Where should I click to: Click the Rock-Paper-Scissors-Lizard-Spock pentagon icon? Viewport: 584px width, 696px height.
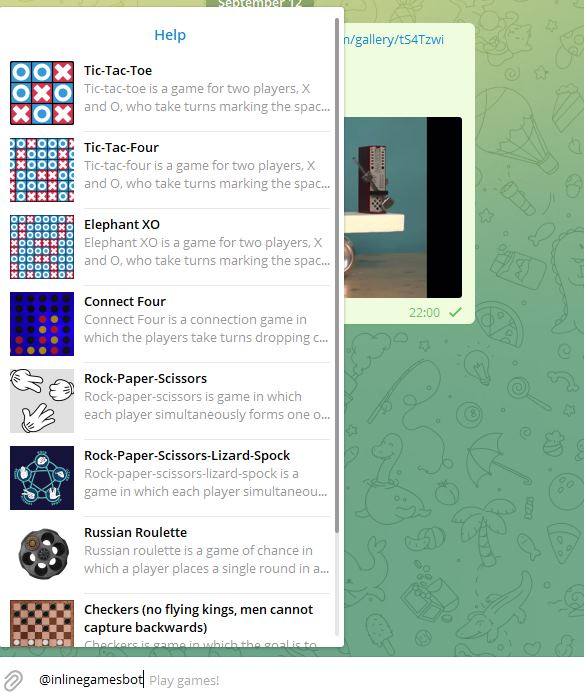[x=42, y=478]
